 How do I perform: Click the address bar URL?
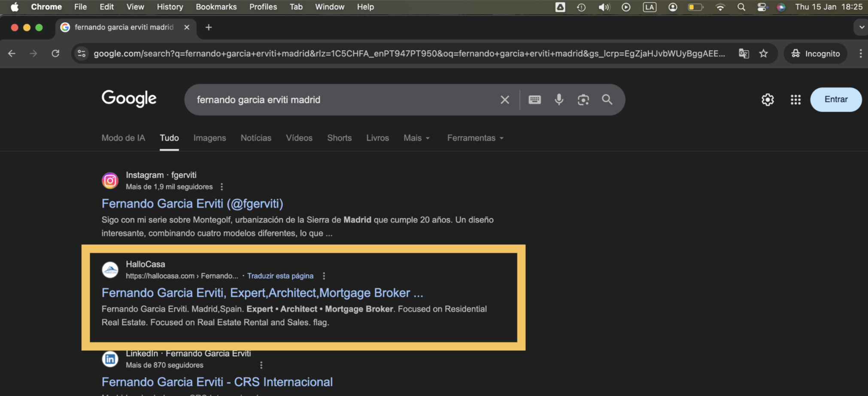[409, 54]
